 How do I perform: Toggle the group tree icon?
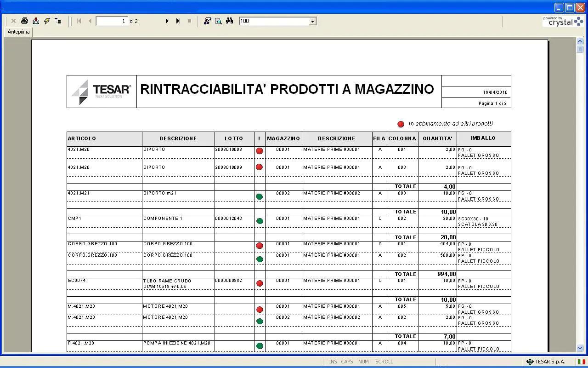[x=58, y=21]
